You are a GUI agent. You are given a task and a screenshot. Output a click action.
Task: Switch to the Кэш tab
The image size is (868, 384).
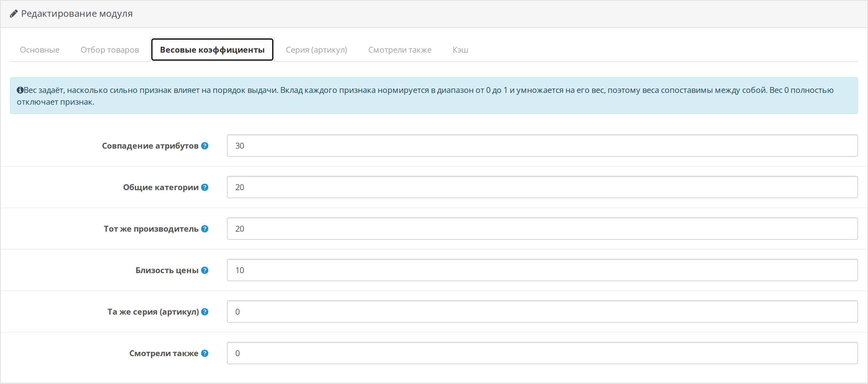(x=460, y=50)
